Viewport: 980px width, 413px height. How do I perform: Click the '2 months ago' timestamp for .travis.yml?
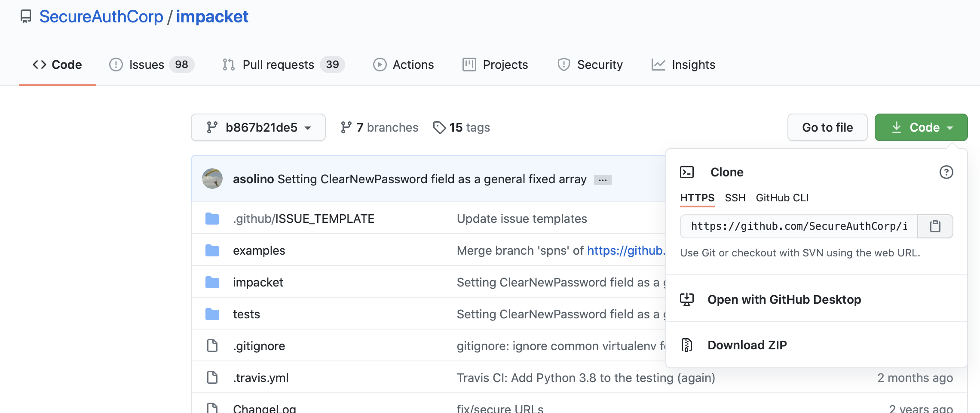click(915, 378)
